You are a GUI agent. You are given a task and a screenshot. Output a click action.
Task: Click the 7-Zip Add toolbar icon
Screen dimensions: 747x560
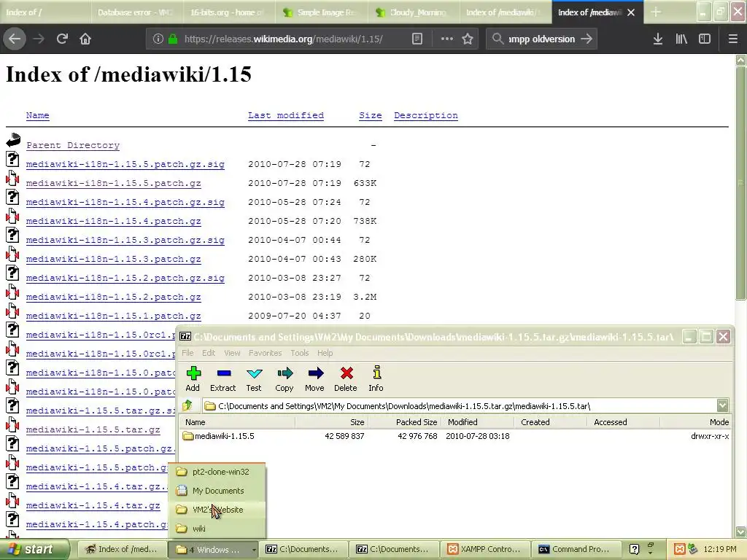(x=193, y=373)
